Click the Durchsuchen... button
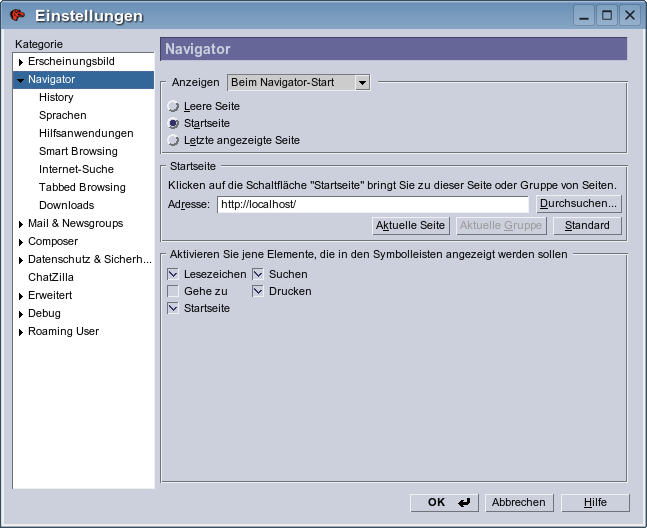This screenshot has height=528, width=647. tap(578, 204)
